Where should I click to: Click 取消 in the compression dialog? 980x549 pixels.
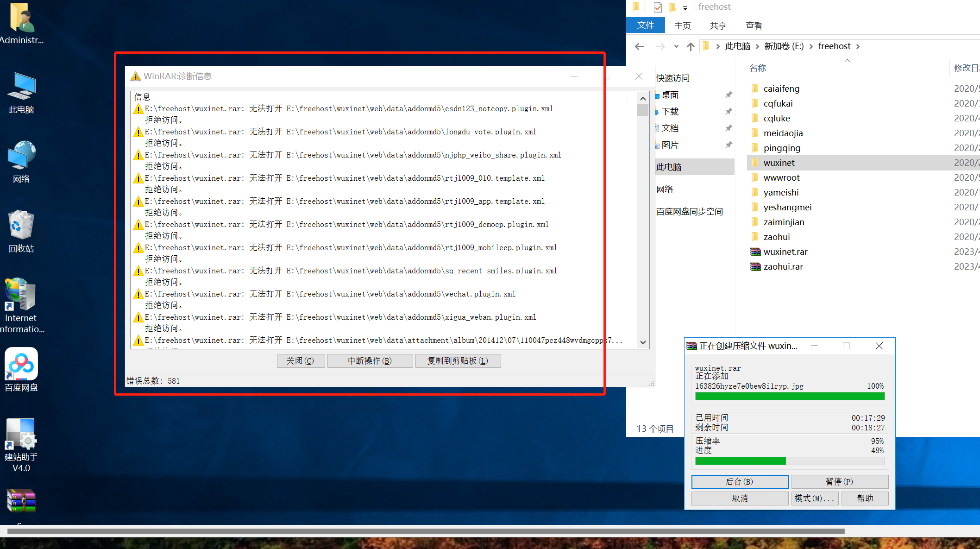pos(740,499)
